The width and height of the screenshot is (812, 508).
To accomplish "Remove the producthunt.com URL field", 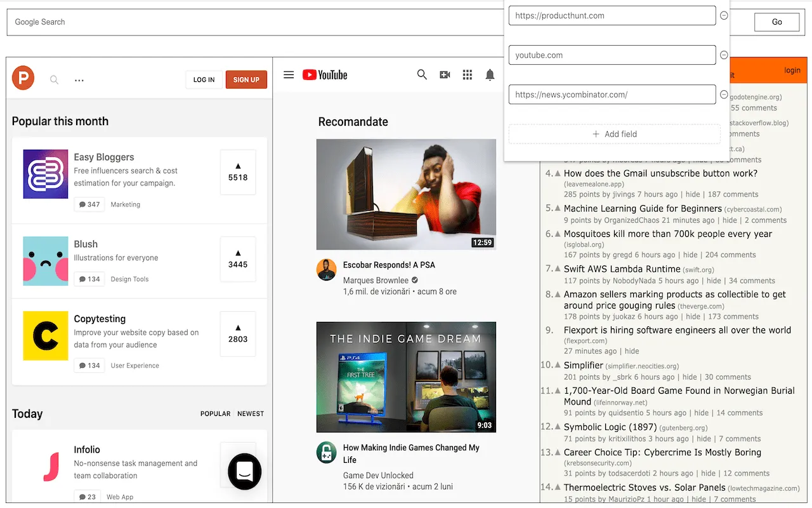I will point(724,16).
